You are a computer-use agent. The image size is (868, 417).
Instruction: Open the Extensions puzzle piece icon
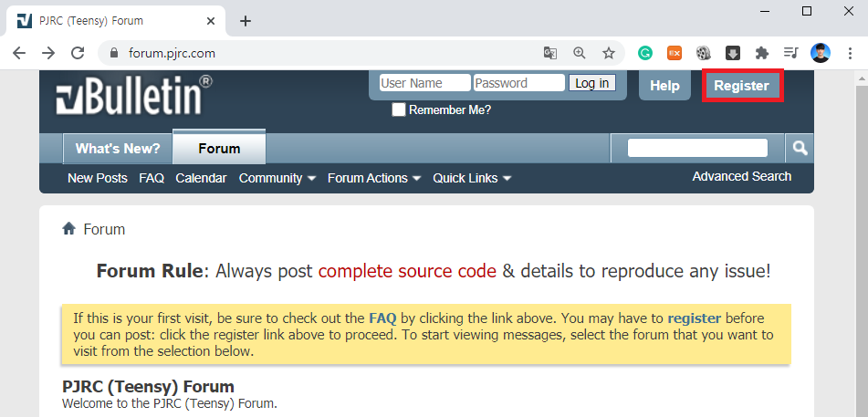(762, 53)
